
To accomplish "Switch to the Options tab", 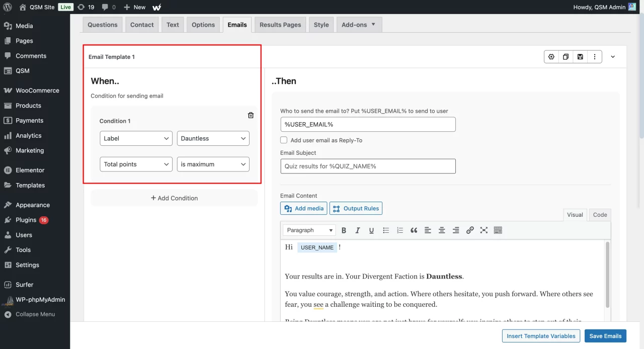I will pos(203,25).
